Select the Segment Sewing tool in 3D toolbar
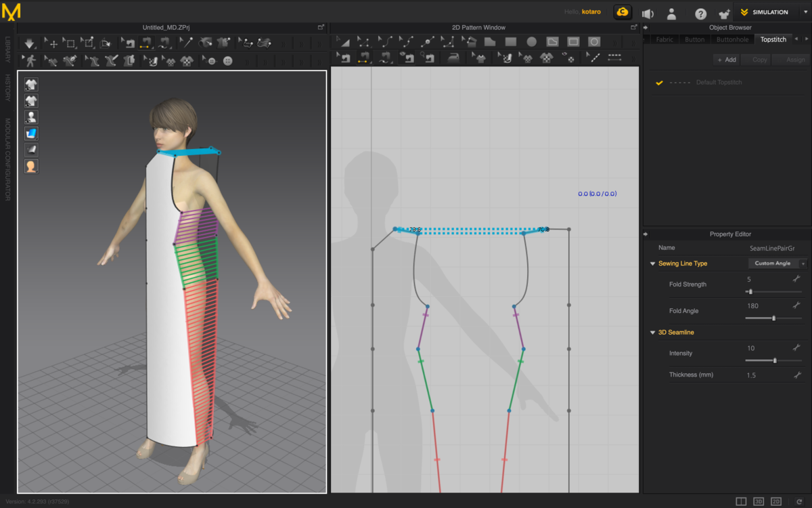 [145, 43]
